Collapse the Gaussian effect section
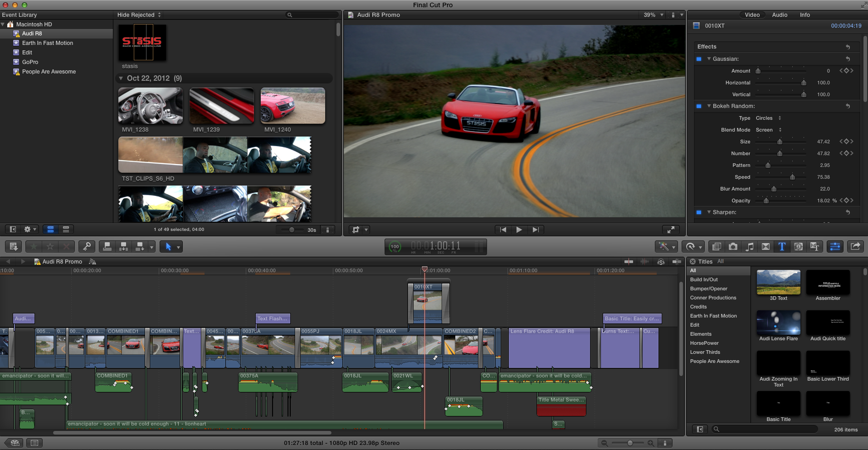This screenshot has width=868, height=450. point(709,59)
